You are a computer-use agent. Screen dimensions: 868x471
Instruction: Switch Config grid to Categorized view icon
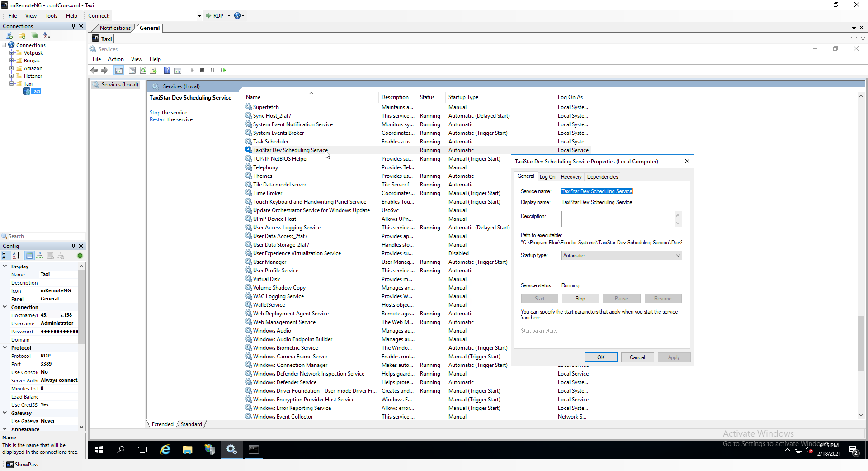pyautogui.click(x=6, y=256)
